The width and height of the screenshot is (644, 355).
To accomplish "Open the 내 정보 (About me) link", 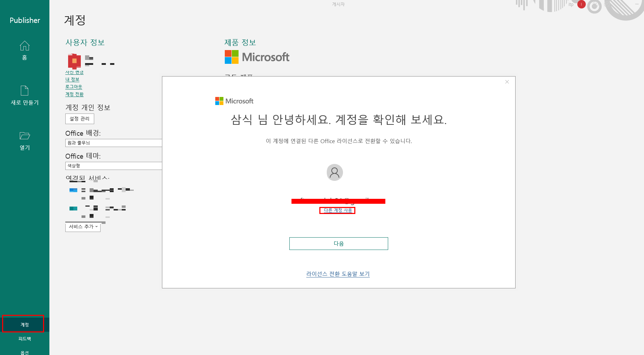I will [x=72, y=80].
